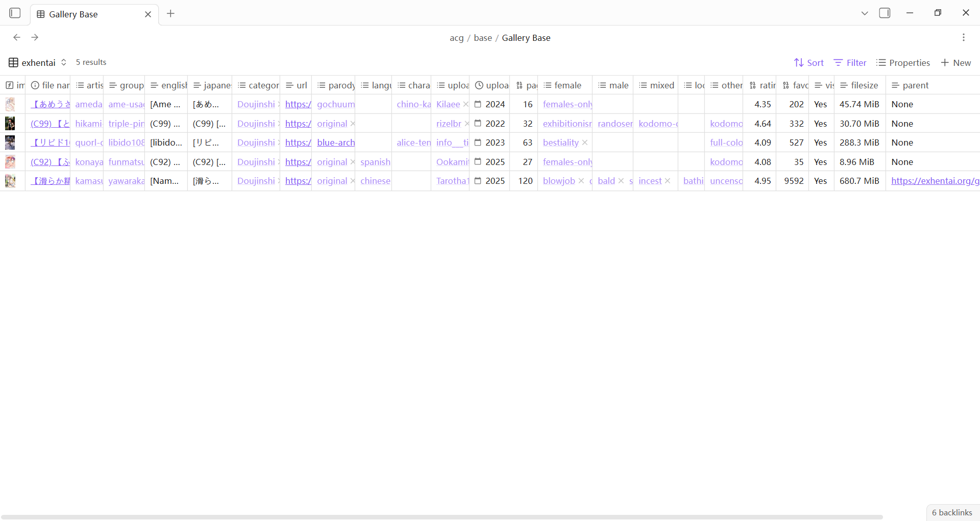Open Sort options
The width and height of the screenshot is (980, 521).
[x=809, y=63]
